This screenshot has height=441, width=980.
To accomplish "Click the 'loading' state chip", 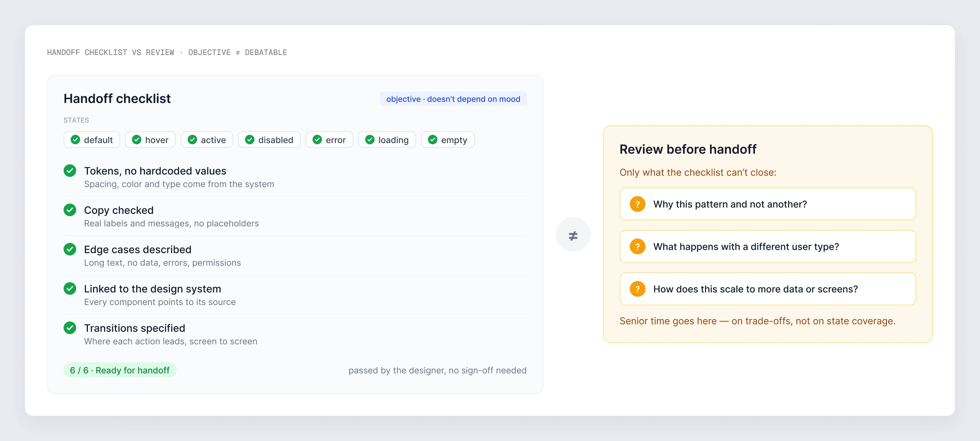I will (387, 140).
